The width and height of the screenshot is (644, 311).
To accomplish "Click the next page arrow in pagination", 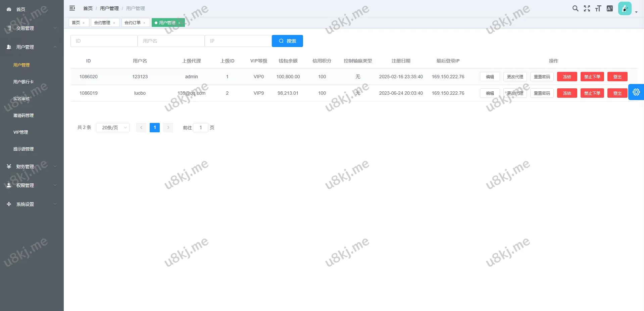I will (x=168, y=128).
